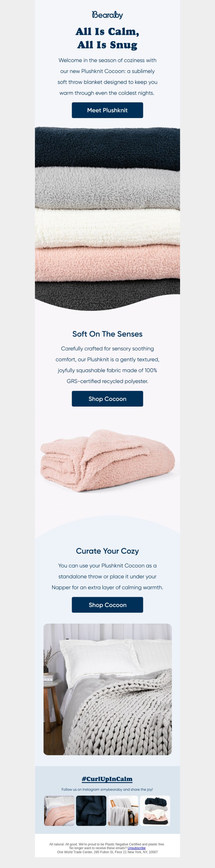Screen dimensions: 215x868
Task: Open the navy textured Instagram thumbnail
Action: pyautogui.click(x=91, y=811)
